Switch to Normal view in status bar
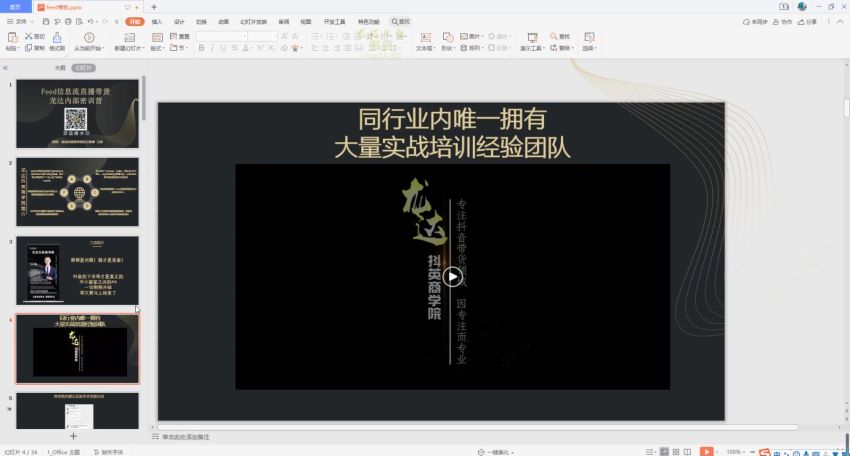This screenshot has width=850, height=456. click(664, 452)
